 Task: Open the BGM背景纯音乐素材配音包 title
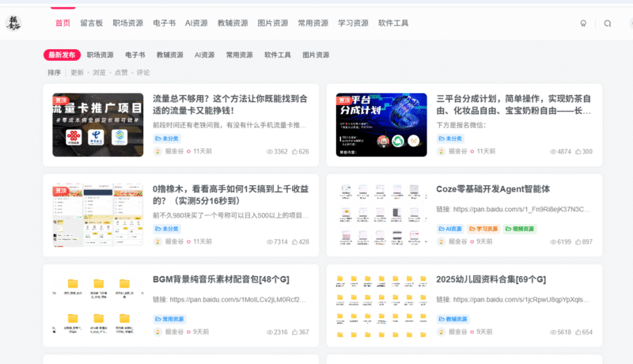[221, 279]
